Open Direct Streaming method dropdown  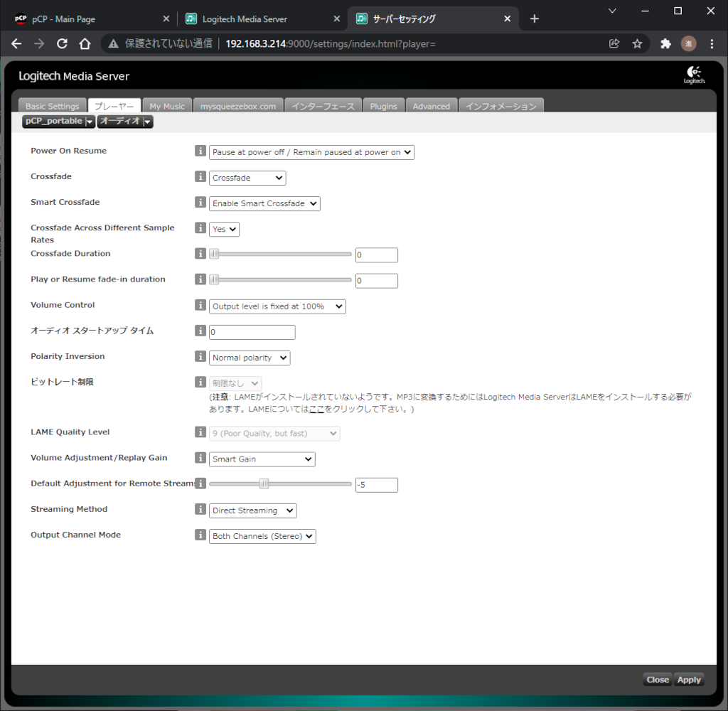[x=252, y=510]
